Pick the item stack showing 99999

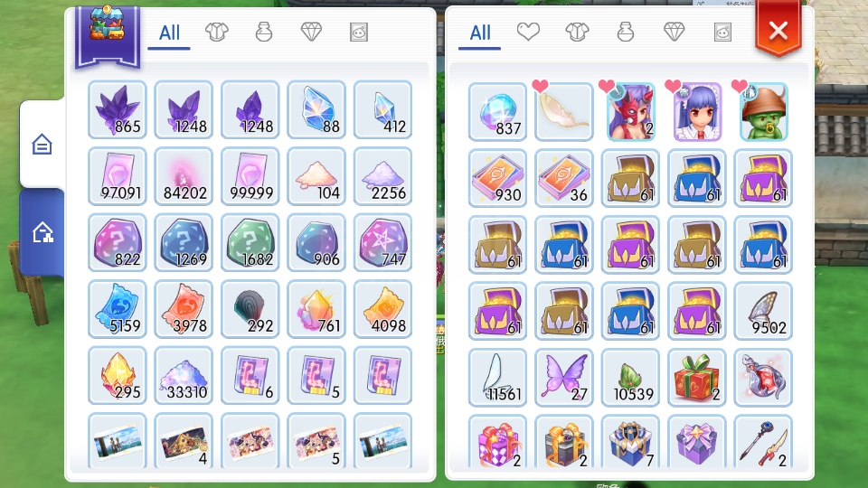click(250, 176)
